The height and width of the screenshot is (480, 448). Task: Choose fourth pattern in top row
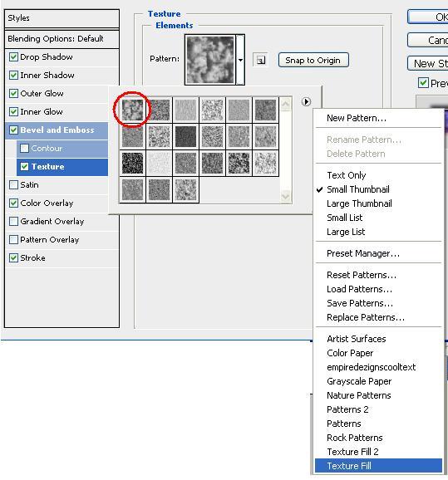(212, 110)
